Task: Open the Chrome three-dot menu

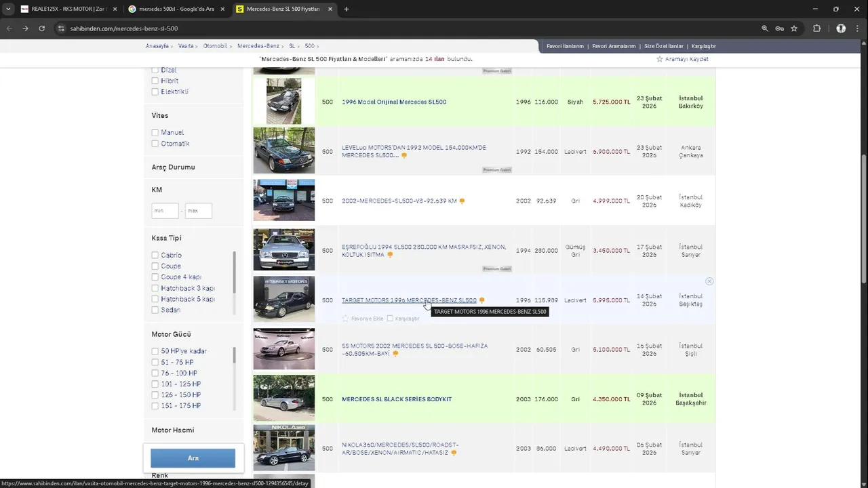Action: pos(858,28)
